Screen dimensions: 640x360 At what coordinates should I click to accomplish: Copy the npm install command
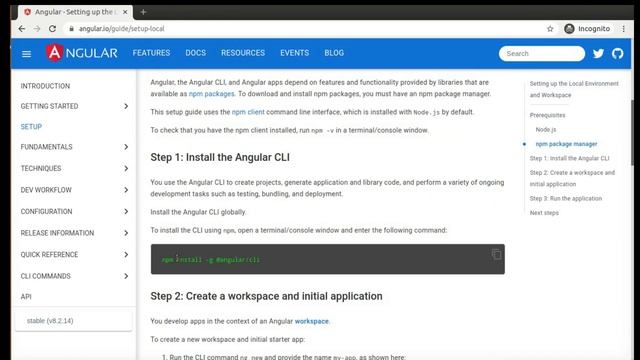(496, 254)
